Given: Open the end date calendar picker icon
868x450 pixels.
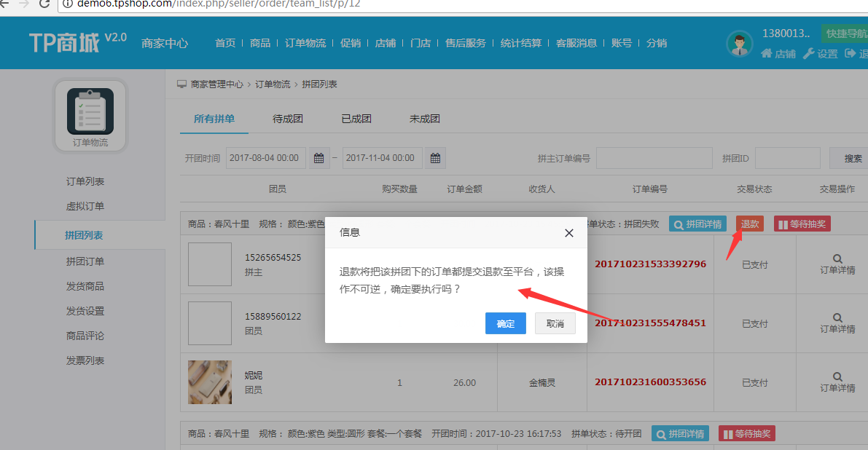Looking at the screenshot, I should pyautogui.click(x=435, y=158).
